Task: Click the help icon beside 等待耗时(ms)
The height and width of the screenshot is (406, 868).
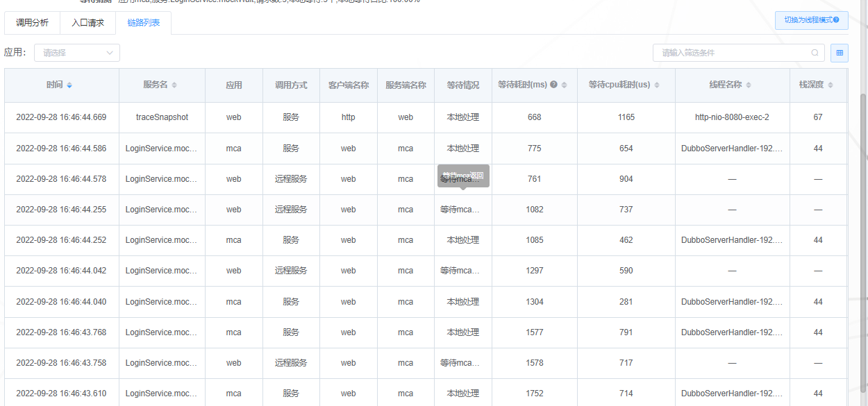Action: [554, 85]
